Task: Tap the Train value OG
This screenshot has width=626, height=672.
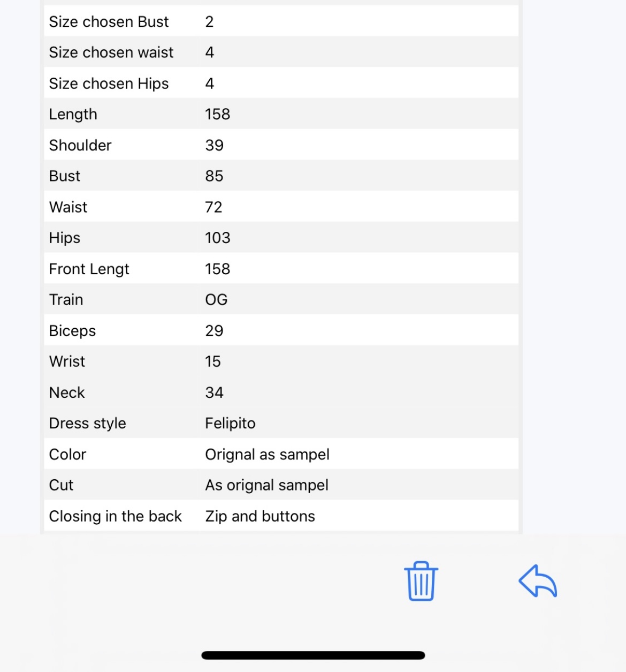Action: 216,300
